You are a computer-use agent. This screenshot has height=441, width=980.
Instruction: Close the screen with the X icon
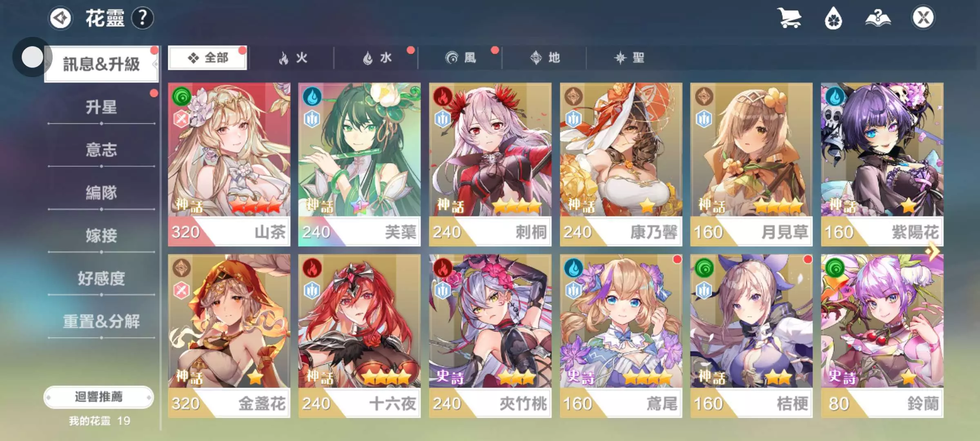tap(923, 18)
